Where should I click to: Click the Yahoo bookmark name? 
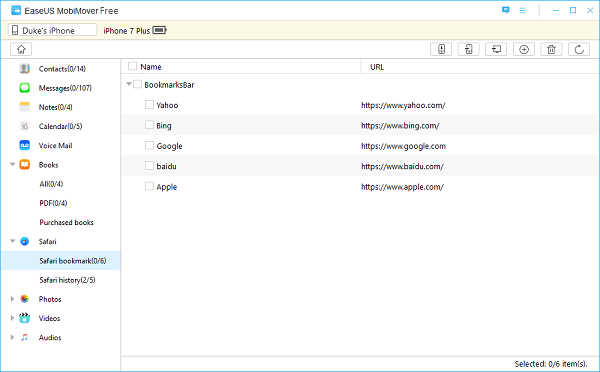(167, 105)
